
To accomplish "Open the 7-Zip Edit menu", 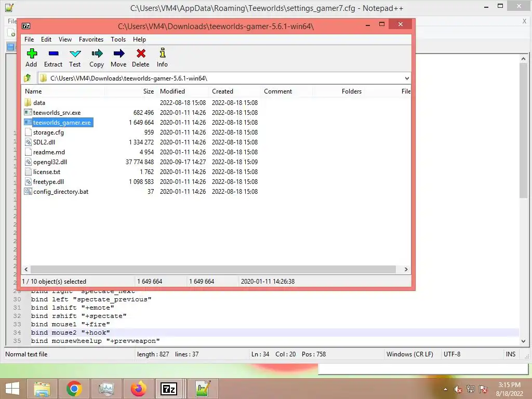I will click(x=46, y=39).
